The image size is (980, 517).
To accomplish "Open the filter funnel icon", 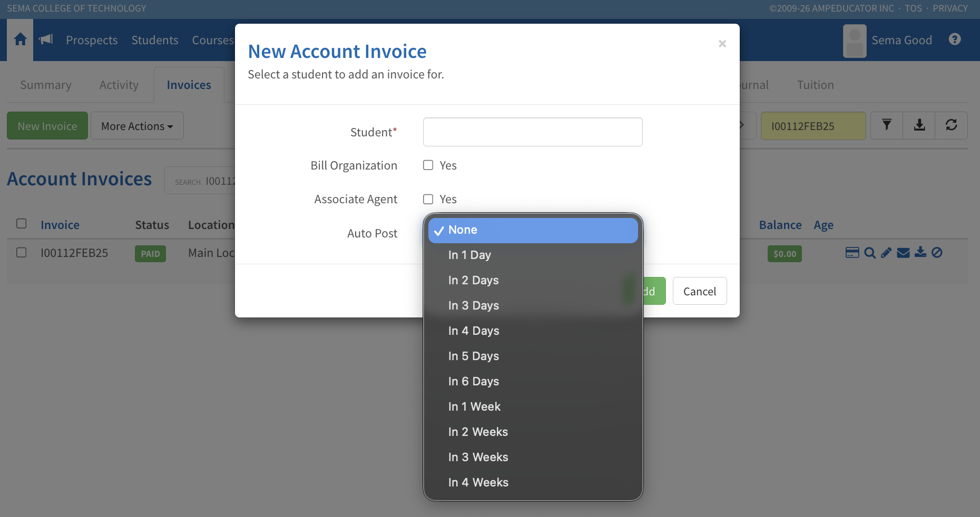I will coord(887,125).
